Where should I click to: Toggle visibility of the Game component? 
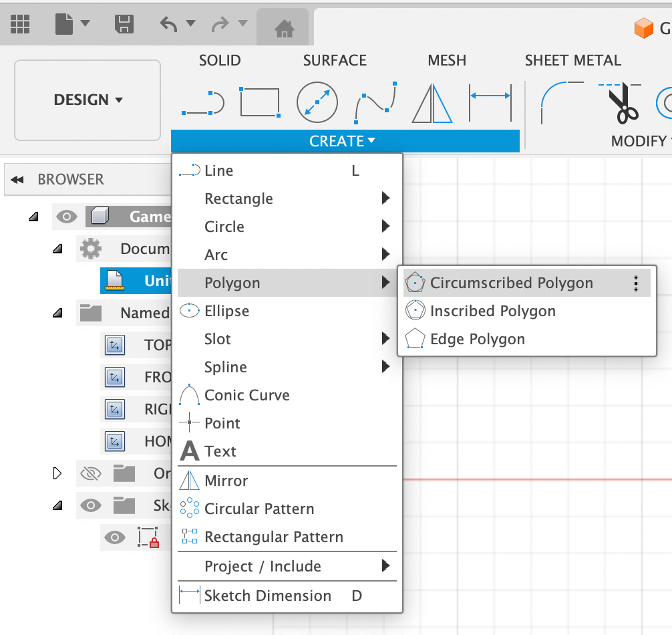67,217
